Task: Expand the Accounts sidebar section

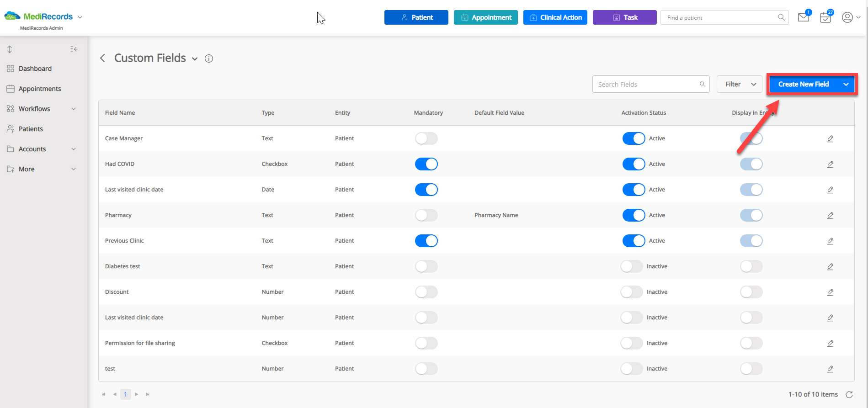Action: click(74, 149)
